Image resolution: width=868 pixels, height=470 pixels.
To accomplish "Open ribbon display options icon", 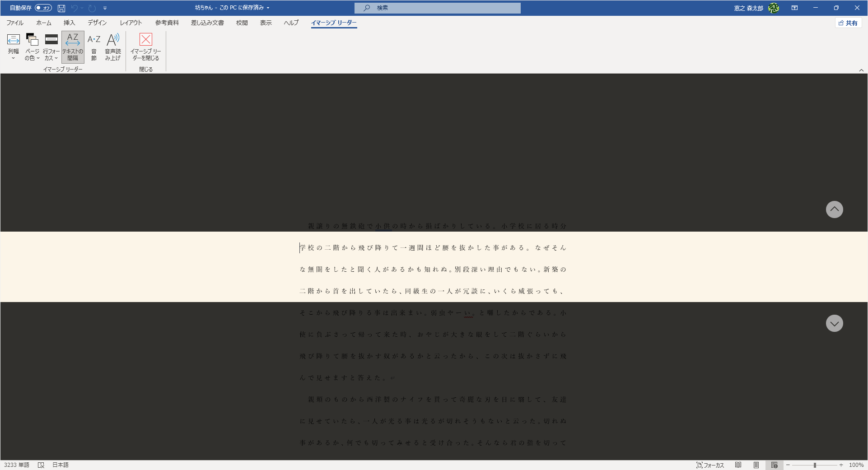I will 794,8.
